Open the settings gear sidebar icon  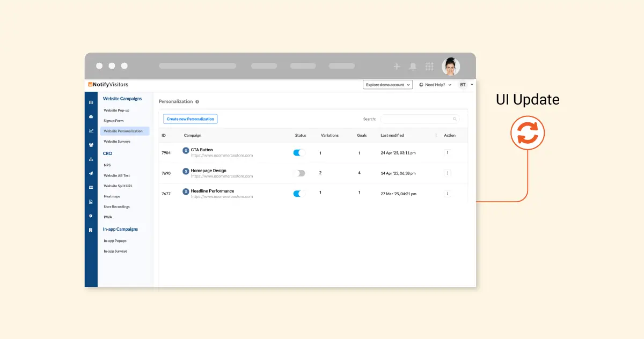tap(91, 216)
